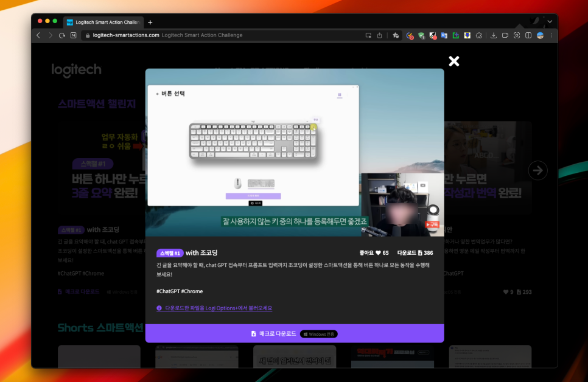Toggle the sidebar panel icon in the toolbar
This screenshot has width=588, height=382.
(x=528, y=35)
